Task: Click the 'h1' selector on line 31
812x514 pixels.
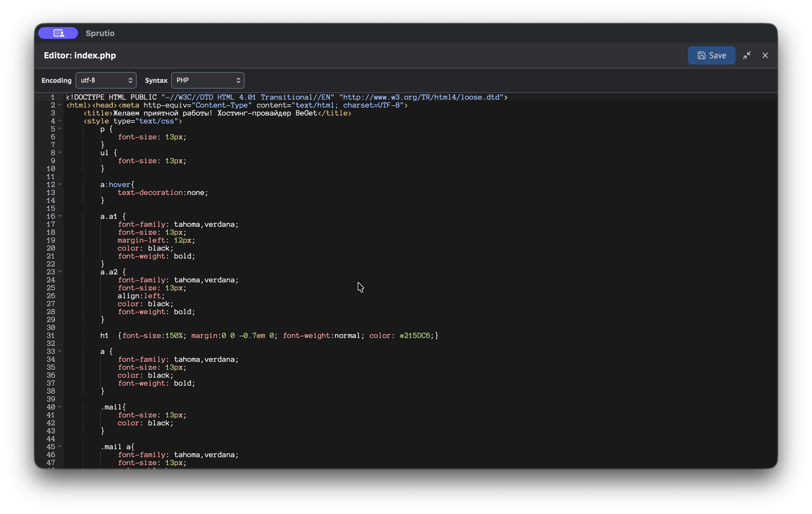Action: point(104,335)
